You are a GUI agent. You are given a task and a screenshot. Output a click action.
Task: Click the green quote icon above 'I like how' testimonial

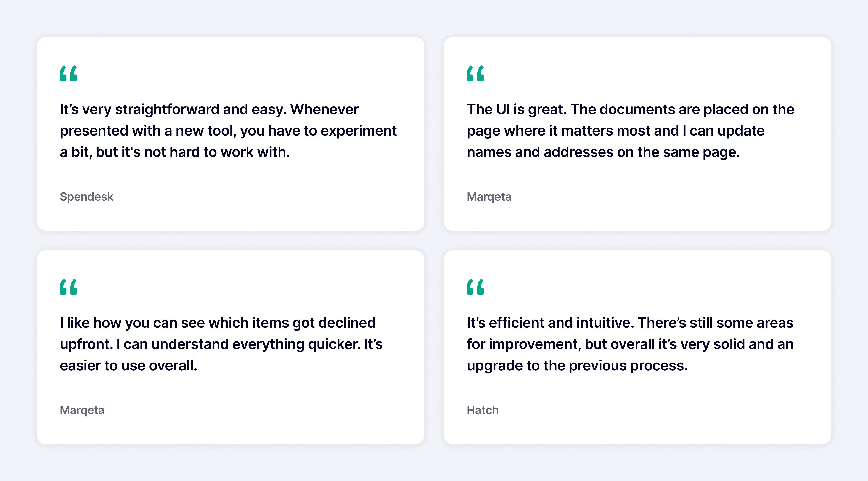coord(68,287)
